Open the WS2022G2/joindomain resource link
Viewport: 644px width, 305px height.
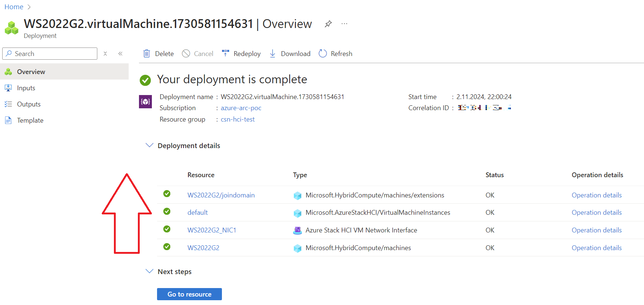coord(221,195)
